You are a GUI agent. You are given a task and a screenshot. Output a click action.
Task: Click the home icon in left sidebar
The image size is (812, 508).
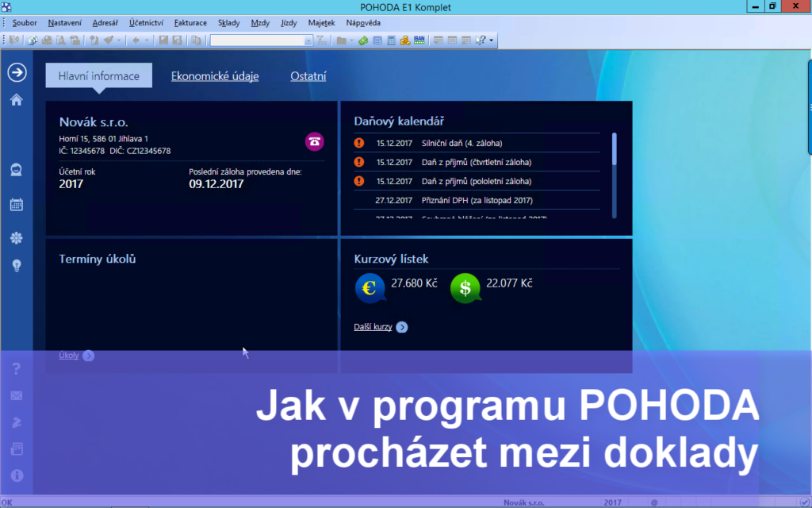coord(17,99)
